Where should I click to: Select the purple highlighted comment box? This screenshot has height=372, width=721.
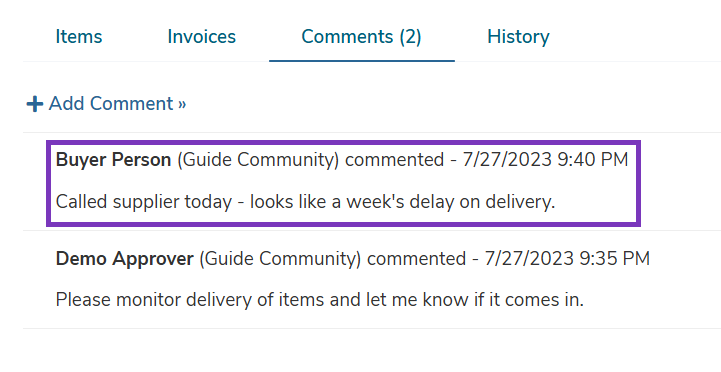pos(343,183)
